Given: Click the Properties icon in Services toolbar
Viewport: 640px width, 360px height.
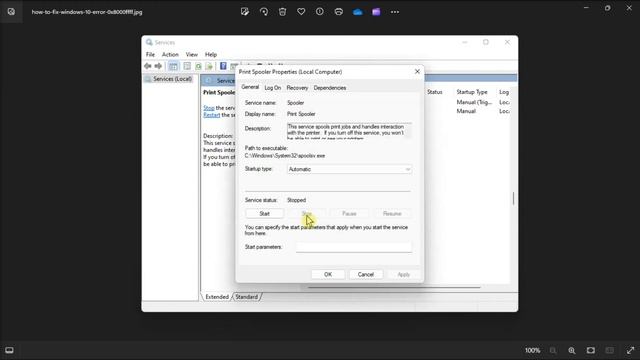Looking at the screenshot, I should 187,66.
